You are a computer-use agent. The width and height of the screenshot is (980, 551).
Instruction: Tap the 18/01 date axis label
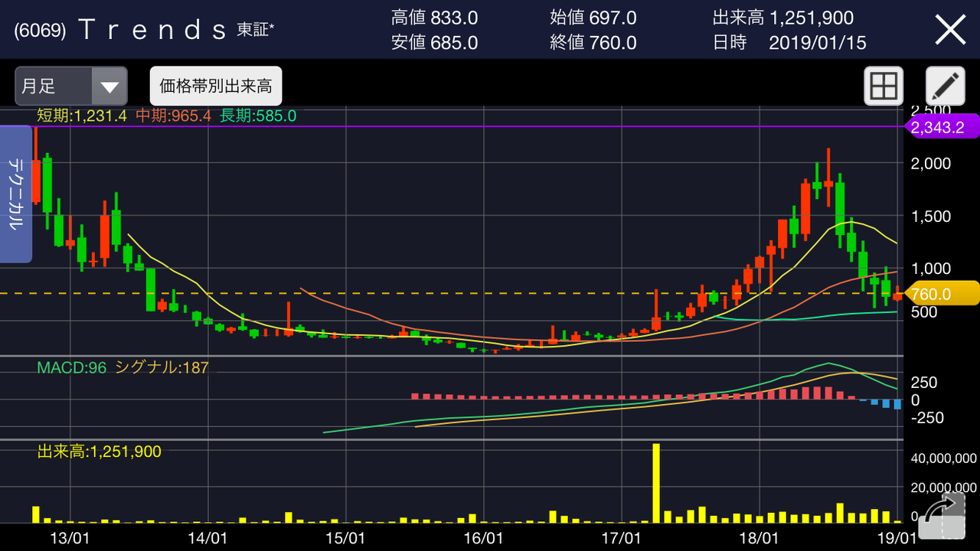tap(759, 538)
